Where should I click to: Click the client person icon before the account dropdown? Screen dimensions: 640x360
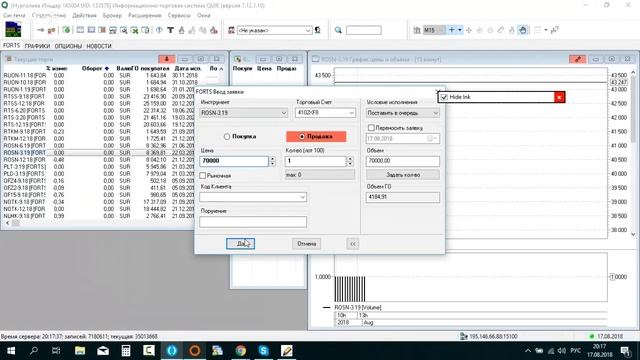[x=231, y=30]
